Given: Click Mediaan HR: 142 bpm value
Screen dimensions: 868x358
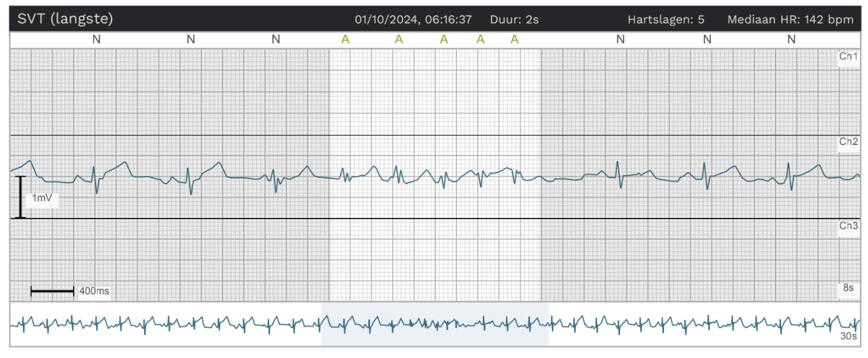Looking at the screenshot, I should point(790,19).
